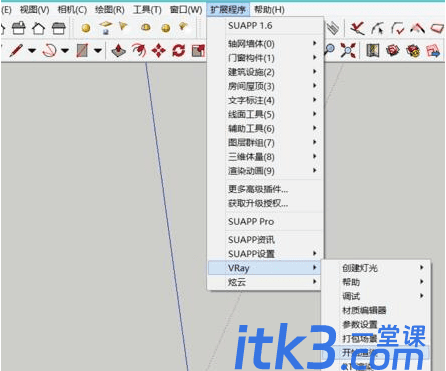Open the 视图(V) menu
Image resolution: width=446 pixels, height=371 pixels.
coord(34,10)
